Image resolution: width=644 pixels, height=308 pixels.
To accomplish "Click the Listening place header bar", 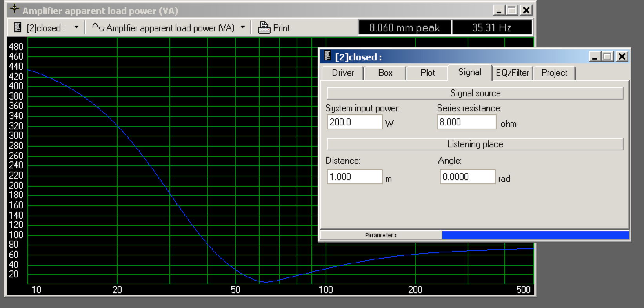I will pyautogui.click(x=475, y=144).
